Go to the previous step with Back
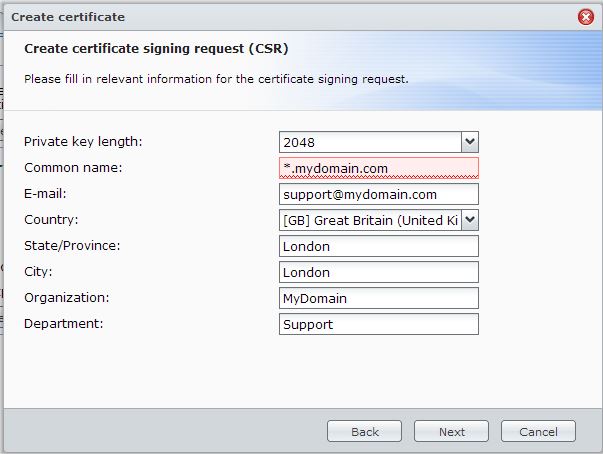Image resolution: width=603 pixels, height=454 pixels. click(x=365, y=431)
